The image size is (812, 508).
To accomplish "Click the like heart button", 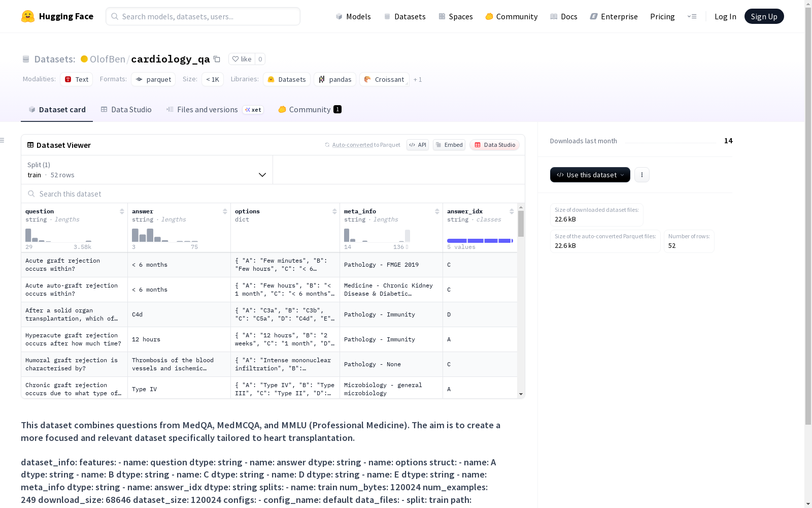I will tap(242, 59).
